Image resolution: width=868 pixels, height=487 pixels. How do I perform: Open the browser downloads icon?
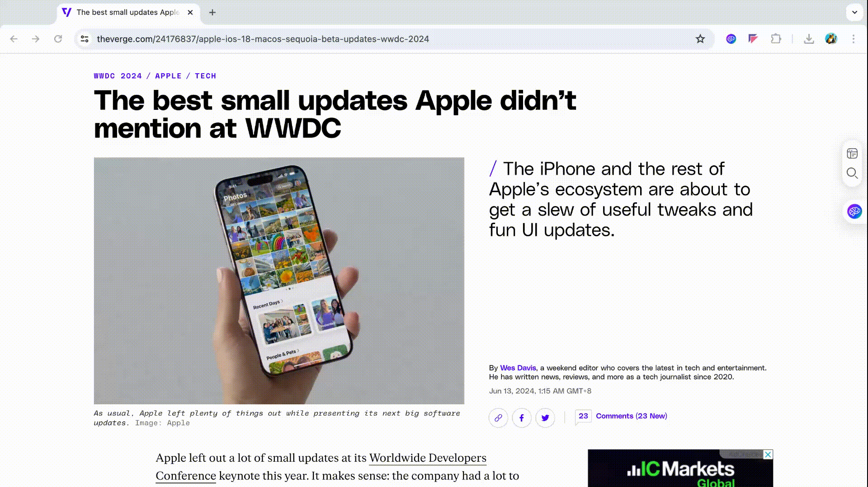[809, 39]
